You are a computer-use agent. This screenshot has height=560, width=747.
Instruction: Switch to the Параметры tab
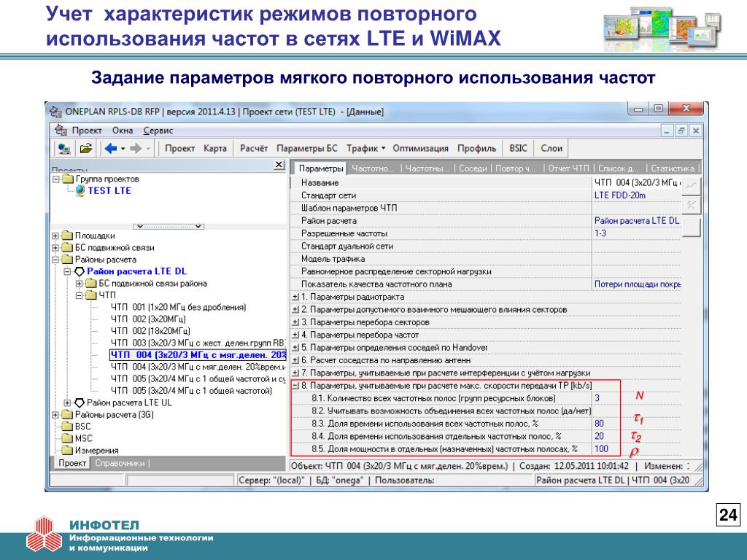click(321, 168)
